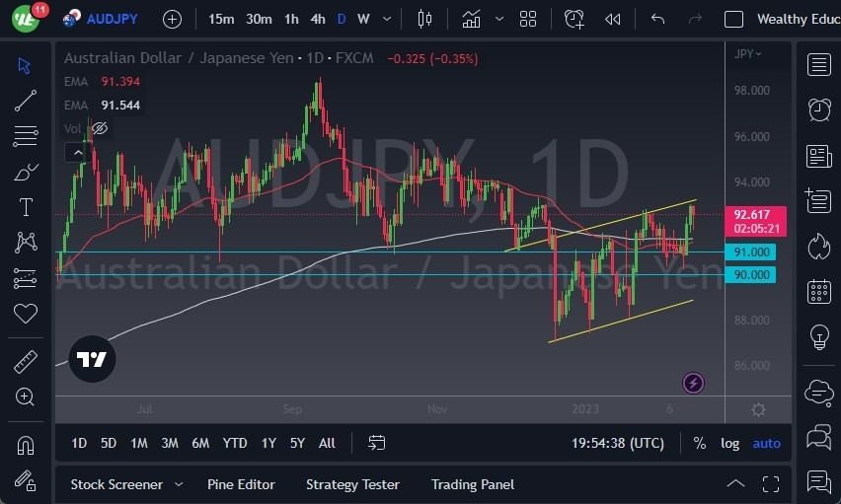Toggle log scale mode
This screenshot has height=504, width=841.
[x=729, y=444]
